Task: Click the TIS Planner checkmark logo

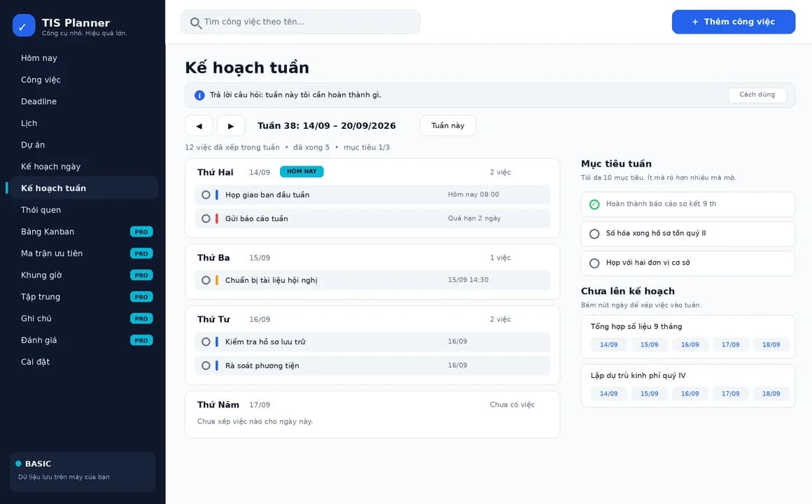Action: [x=24, y=26]
